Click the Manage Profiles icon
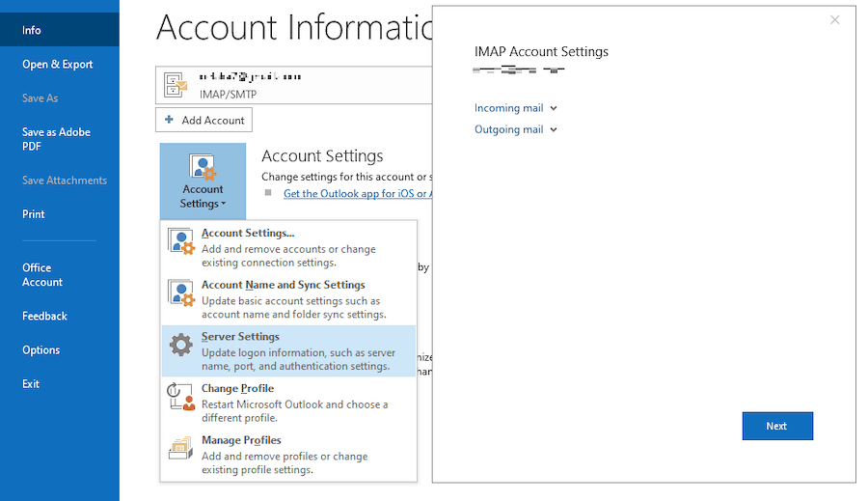The image size is (868, 501). pos(181,448)
